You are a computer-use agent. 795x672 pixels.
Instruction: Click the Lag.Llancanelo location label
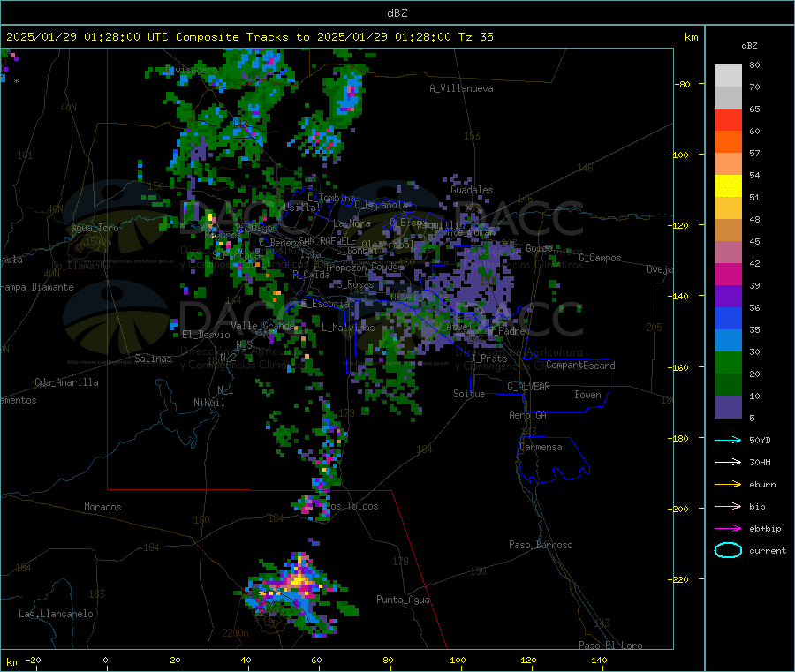[56, 614]
